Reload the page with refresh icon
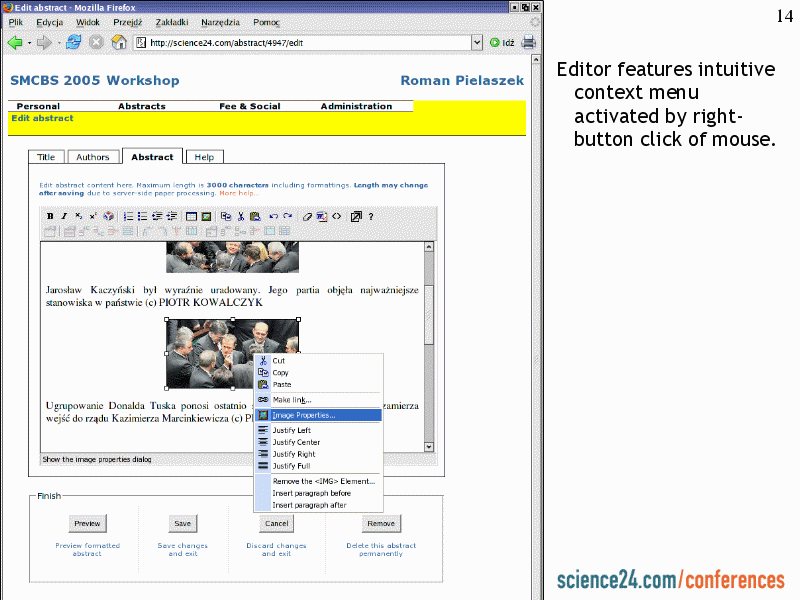Screen dimensions: 800x600 [x=74, y=42]
